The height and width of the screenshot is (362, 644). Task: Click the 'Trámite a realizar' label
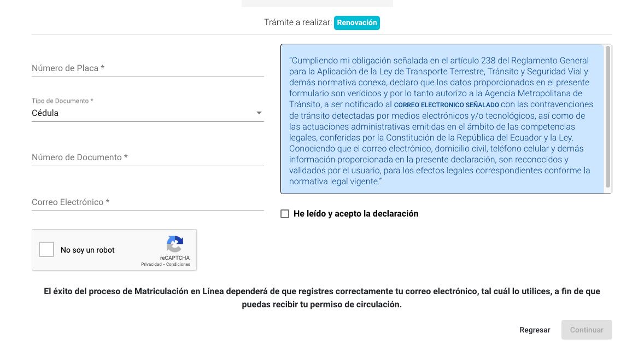point(298,22)
